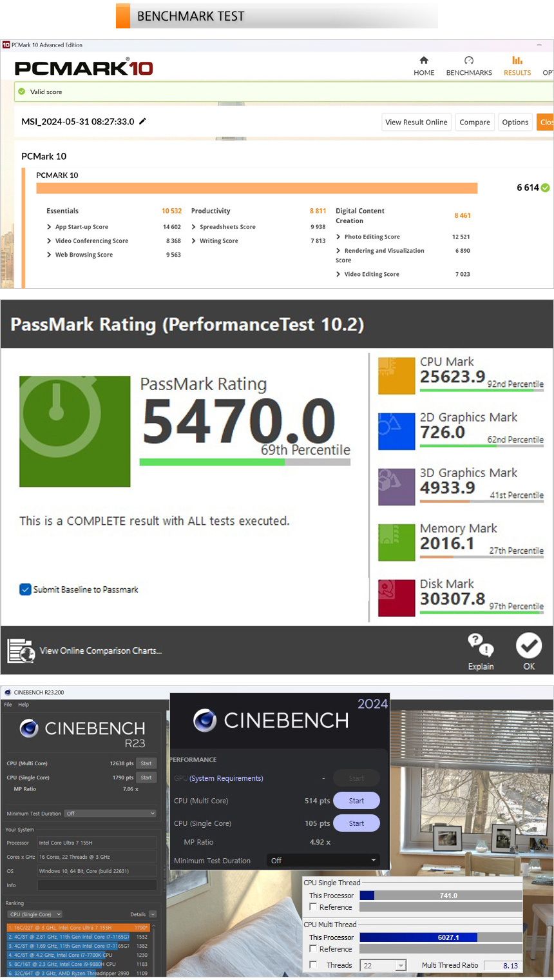The width and height of the screenshot is (554, 980).
Task: Open the Threads count combo box showing 22
Action: [x=384, y=965]
